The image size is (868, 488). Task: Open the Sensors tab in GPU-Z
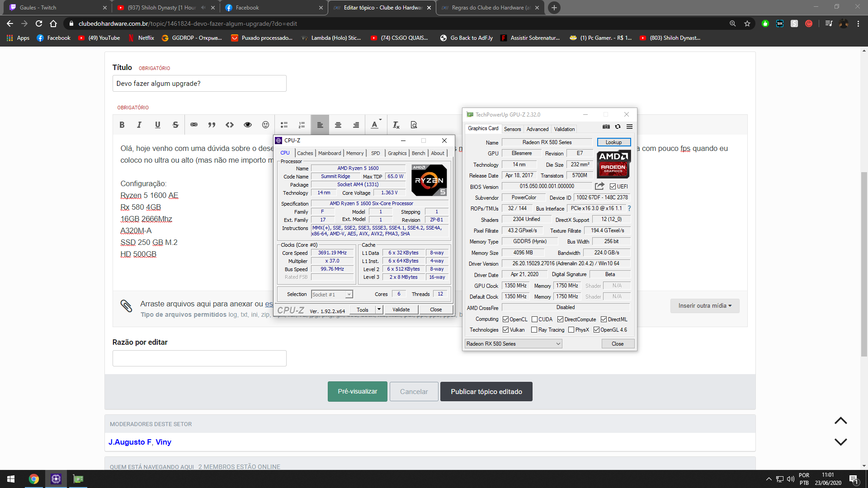tap(512, 129)
